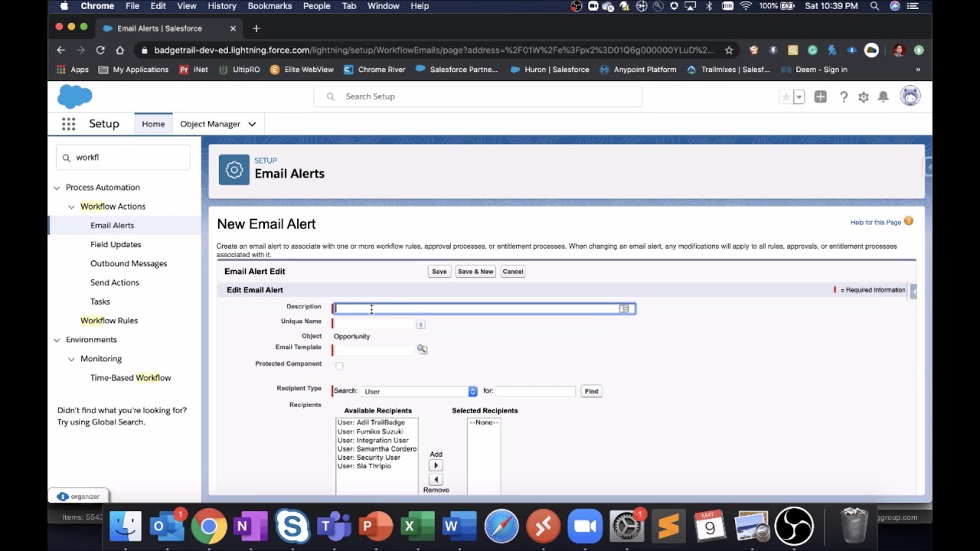Open the Email Template lookup magnifier
The image size is (980, 551).
(422, 349)
